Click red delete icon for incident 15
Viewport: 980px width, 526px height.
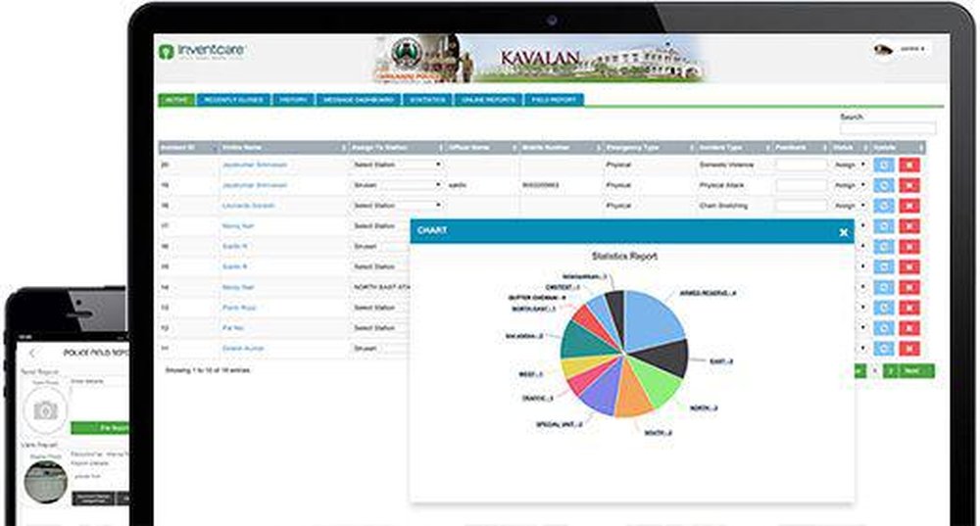coord(908,266)
